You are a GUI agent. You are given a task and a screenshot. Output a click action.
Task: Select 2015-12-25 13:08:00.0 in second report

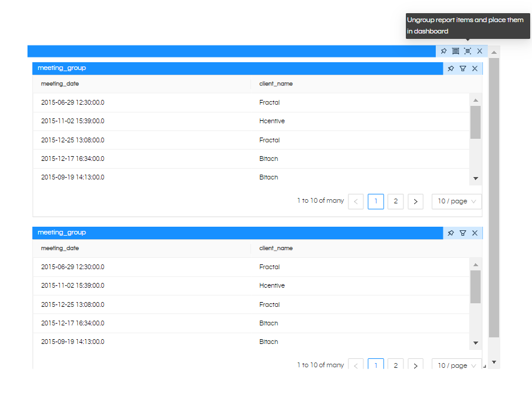tap(72, 304)
